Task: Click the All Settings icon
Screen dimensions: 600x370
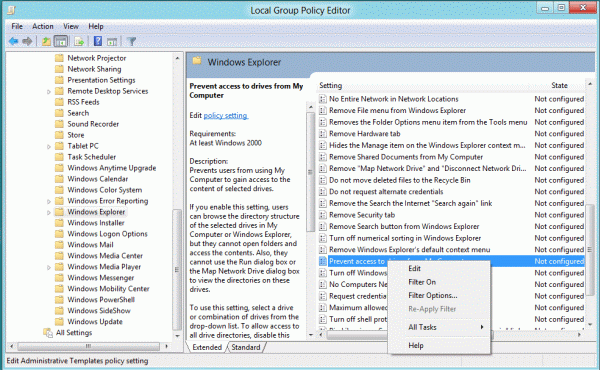Action: pyautogui.click(x=48, y=333)
